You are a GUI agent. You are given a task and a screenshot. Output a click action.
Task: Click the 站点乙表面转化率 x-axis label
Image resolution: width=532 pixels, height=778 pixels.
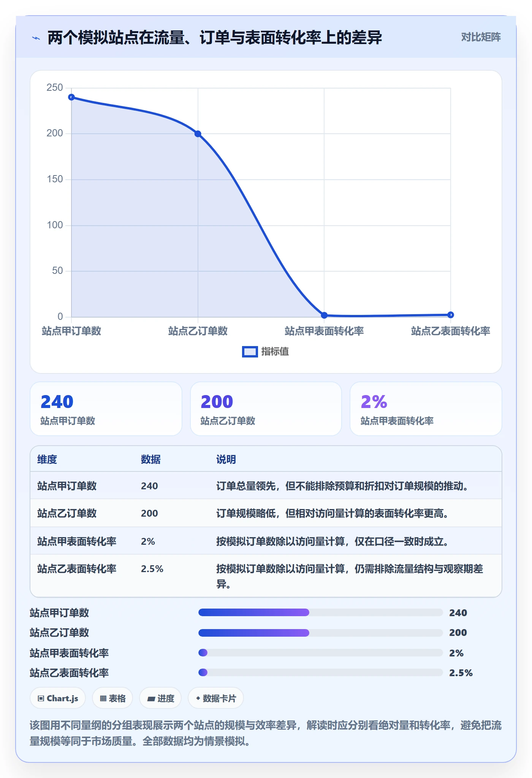[x=451, y=331]
